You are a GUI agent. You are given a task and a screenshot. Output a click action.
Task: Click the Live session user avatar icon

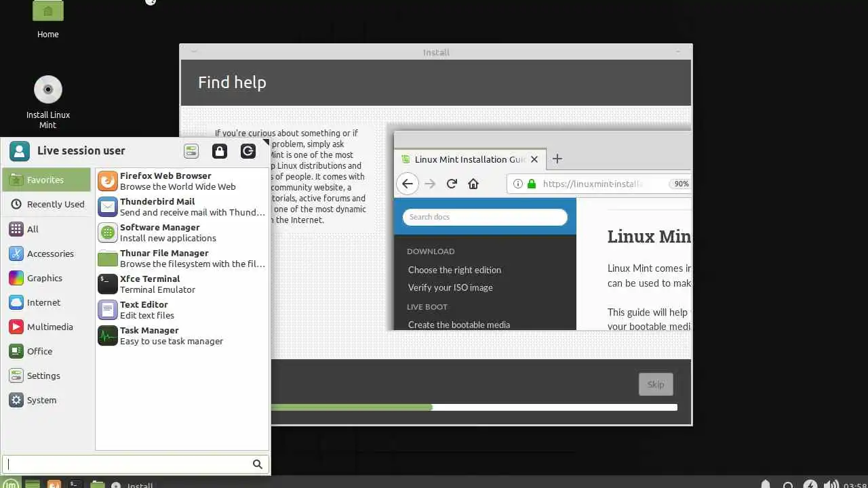pyautogui.click(x=20, y=151)
